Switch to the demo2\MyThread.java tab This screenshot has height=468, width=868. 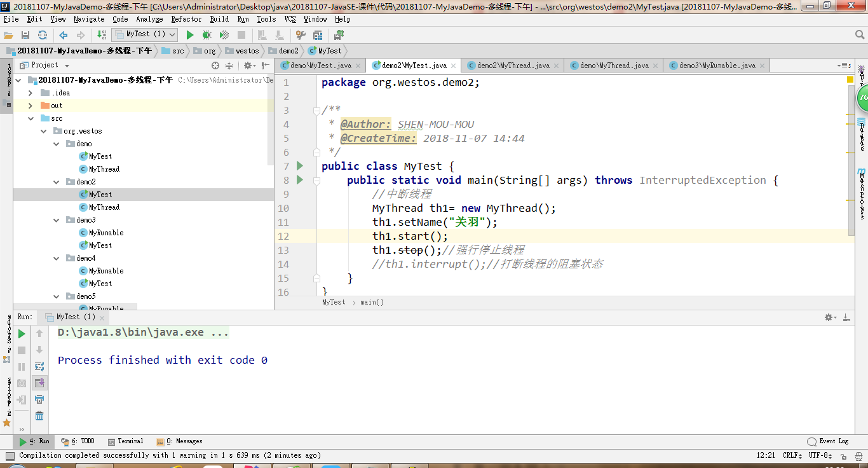point(513,65)
